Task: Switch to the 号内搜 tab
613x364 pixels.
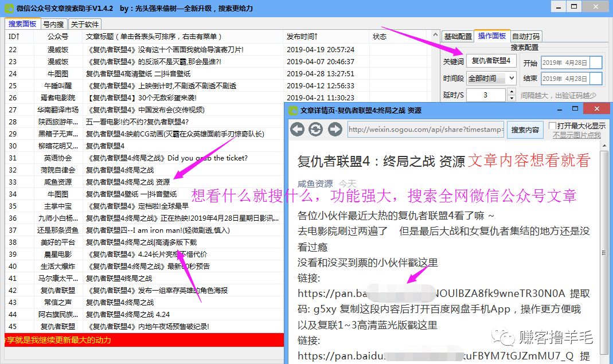Action: tap(53, 24)
